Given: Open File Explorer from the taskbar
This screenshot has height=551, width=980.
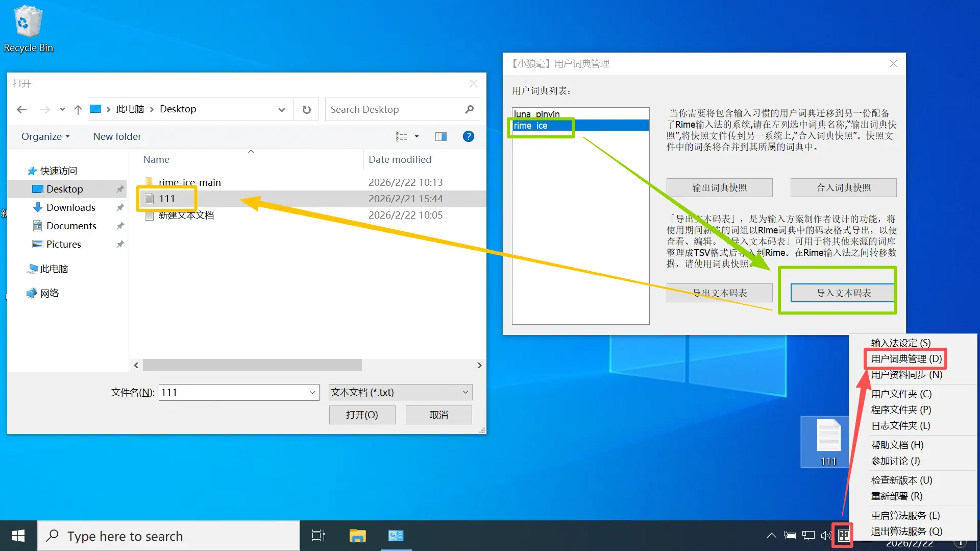Looking at the screenshot, I should pyautogui.click(x=357, y=536).
